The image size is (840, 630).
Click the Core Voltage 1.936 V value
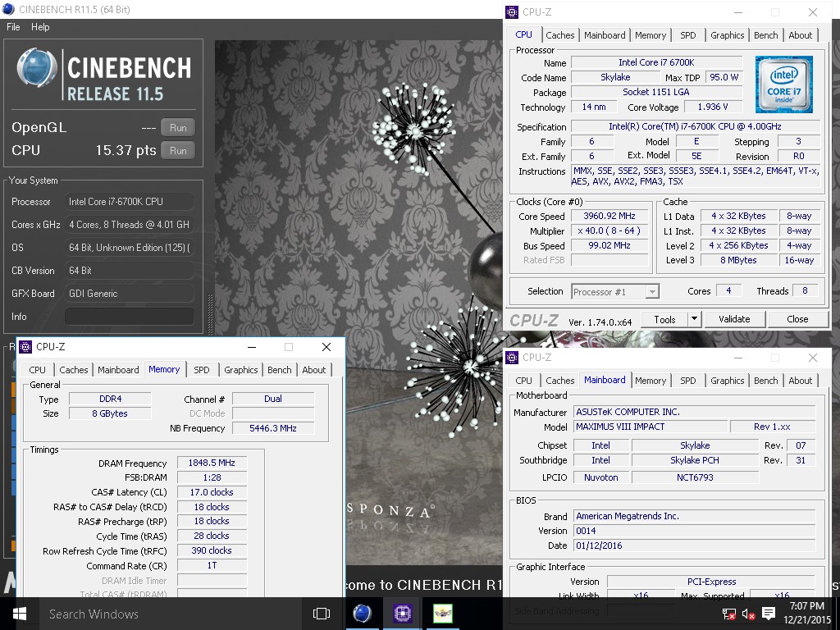(713, 107)
